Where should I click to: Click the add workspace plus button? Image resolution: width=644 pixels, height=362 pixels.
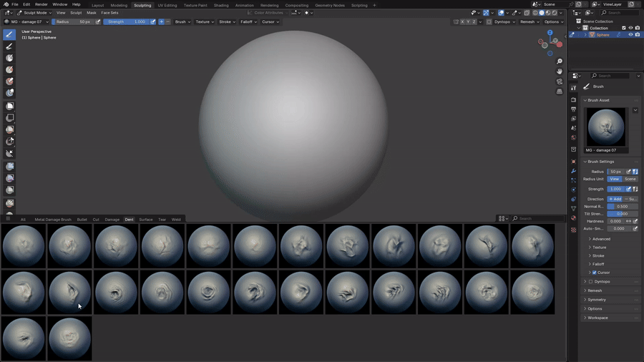(374, 5)
